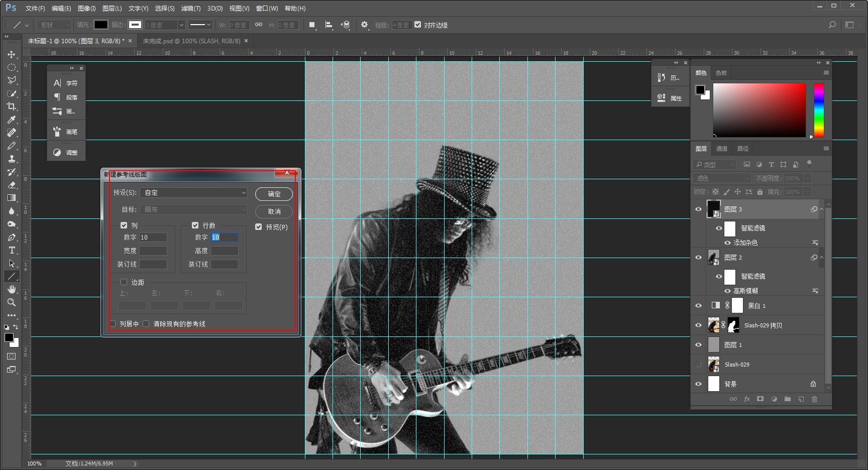Screen dimensions: 868x470
Task: Select the Crop tool
Action: point(11,106)
